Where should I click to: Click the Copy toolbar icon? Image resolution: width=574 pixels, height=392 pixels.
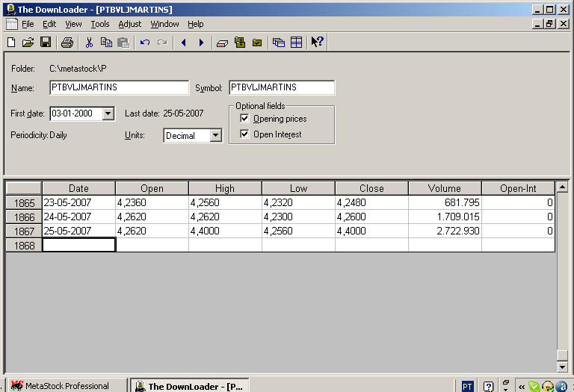tap(106, 43)
